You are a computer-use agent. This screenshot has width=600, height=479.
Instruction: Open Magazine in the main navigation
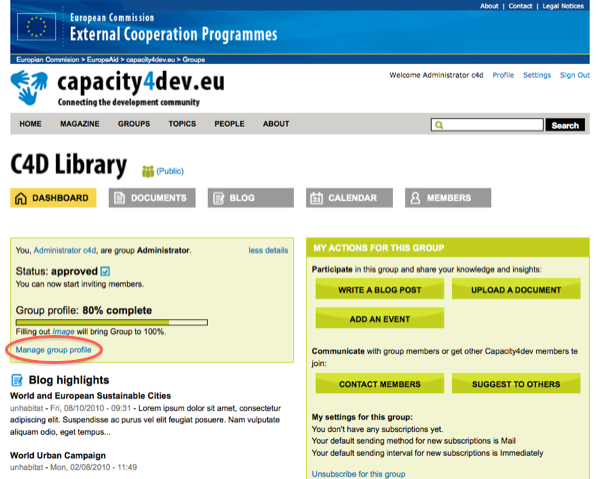click(80, 124)
